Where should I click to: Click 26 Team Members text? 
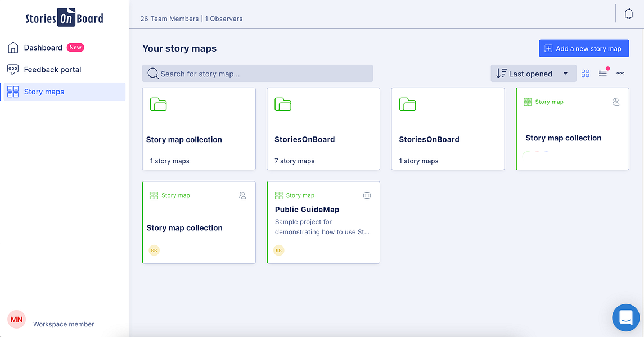pos(169,19)
